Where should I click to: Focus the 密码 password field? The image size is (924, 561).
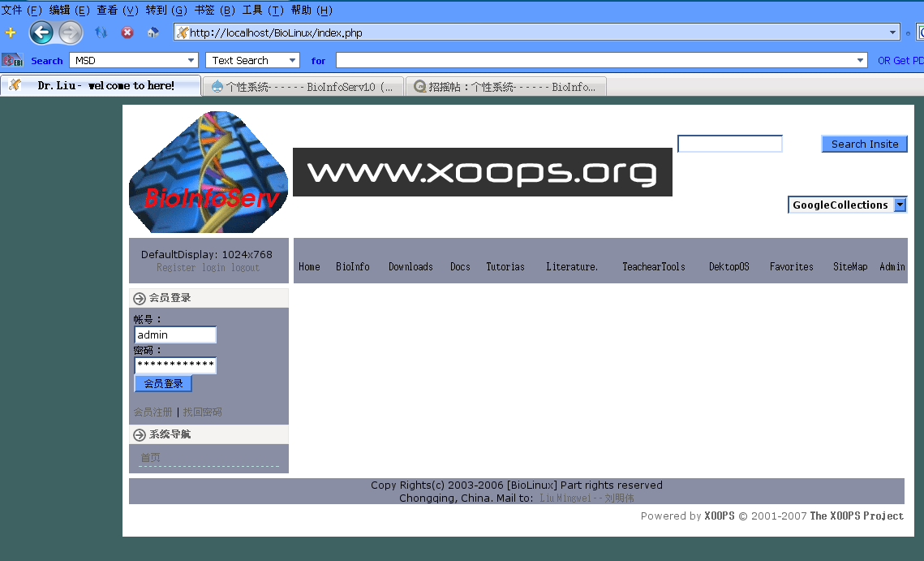tap(175, 365)
